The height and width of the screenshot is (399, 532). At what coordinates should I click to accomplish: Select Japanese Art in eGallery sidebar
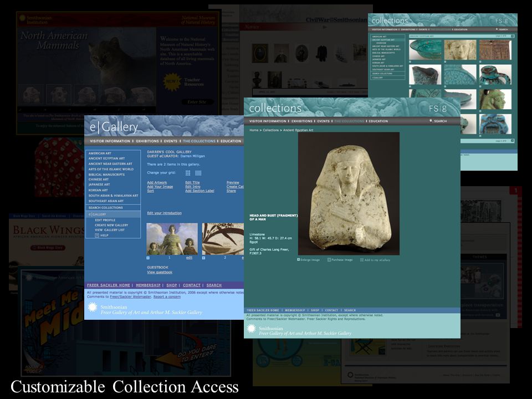click(99, 185)
